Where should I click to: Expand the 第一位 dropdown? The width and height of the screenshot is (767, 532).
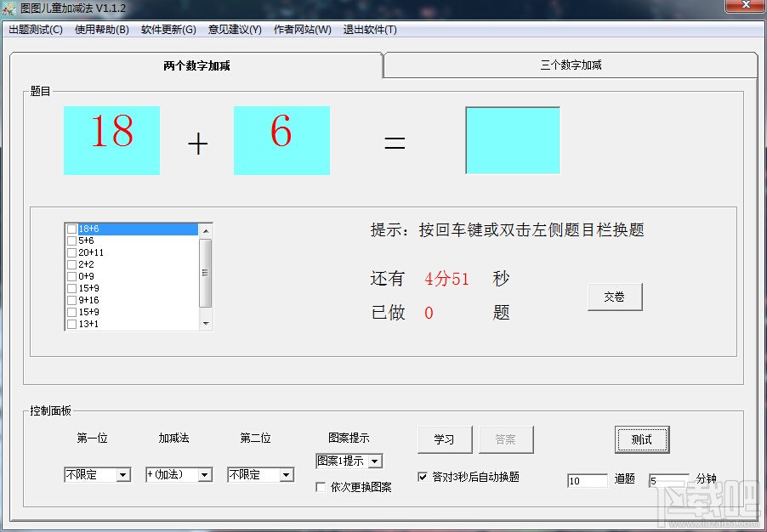122,475
